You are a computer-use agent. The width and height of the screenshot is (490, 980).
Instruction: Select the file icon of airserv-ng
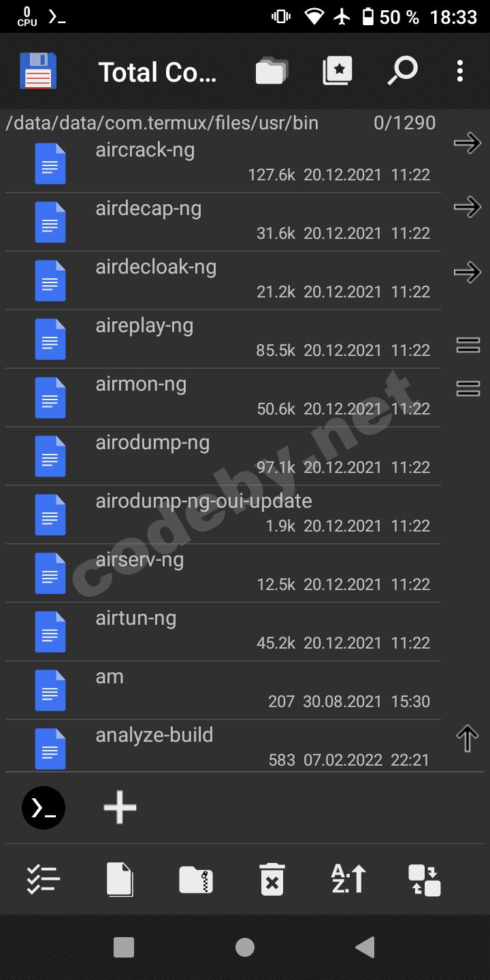[50, 574]
